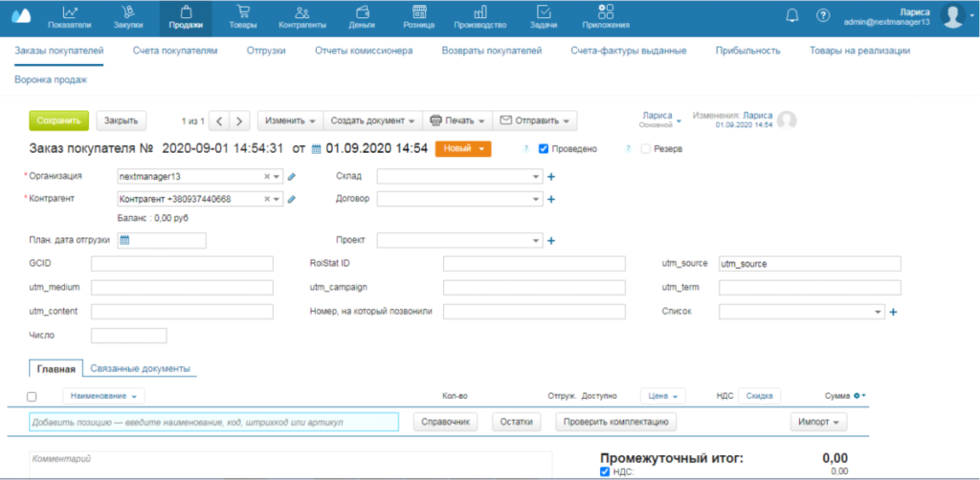
Task: Open calendar for План. дата отгрузки
Action: tap(124, 240)
